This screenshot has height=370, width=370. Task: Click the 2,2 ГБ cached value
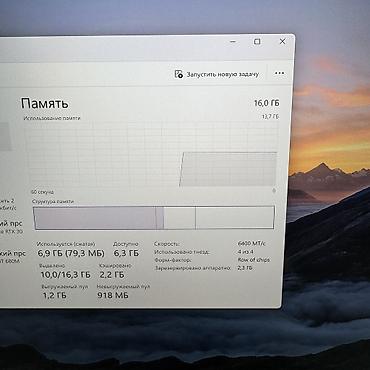coord(112,275)
